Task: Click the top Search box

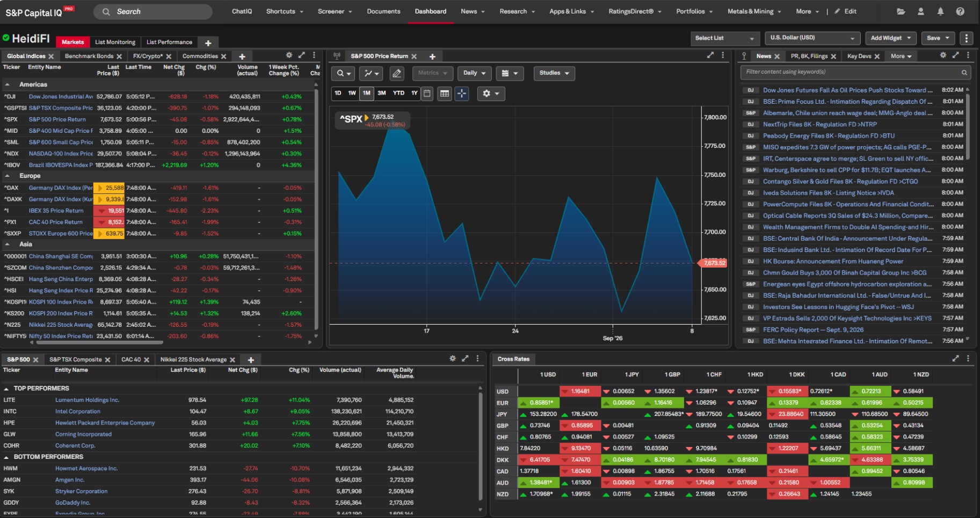Action: pos(153,12)
